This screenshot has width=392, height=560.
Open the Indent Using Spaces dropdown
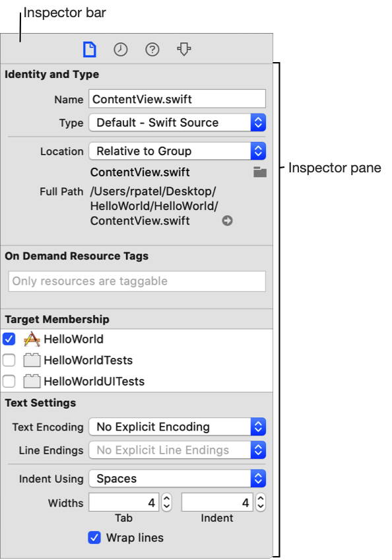tap(178, 479)
